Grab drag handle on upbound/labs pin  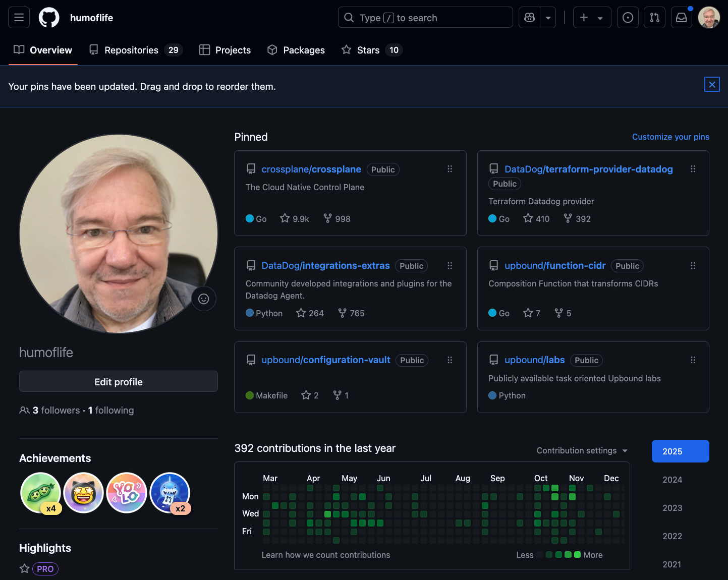point(693,360)
